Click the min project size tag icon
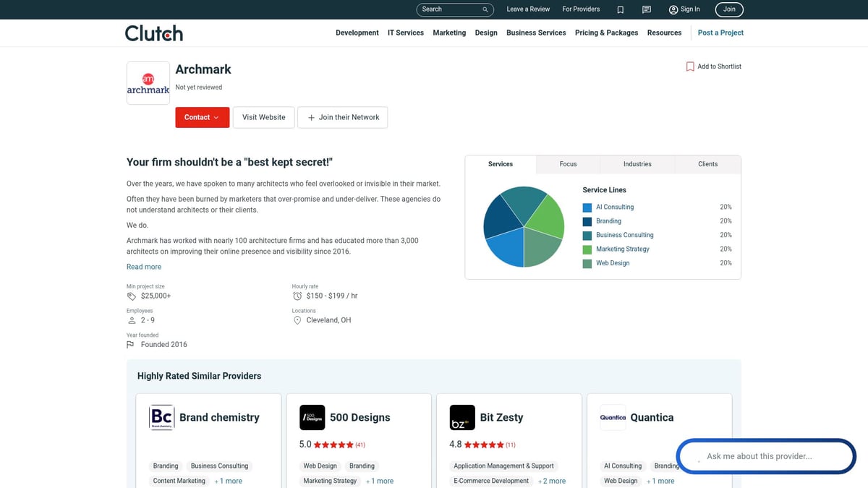The image size is (868, 488). pos(132,296)
